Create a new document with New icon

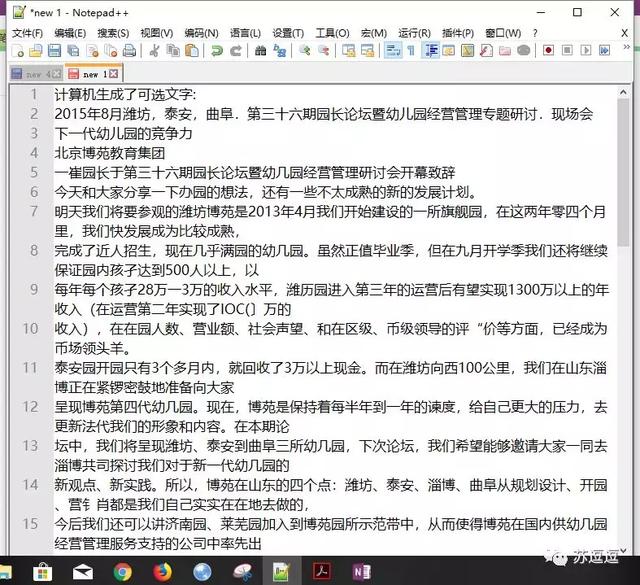[x=18, y=51]
